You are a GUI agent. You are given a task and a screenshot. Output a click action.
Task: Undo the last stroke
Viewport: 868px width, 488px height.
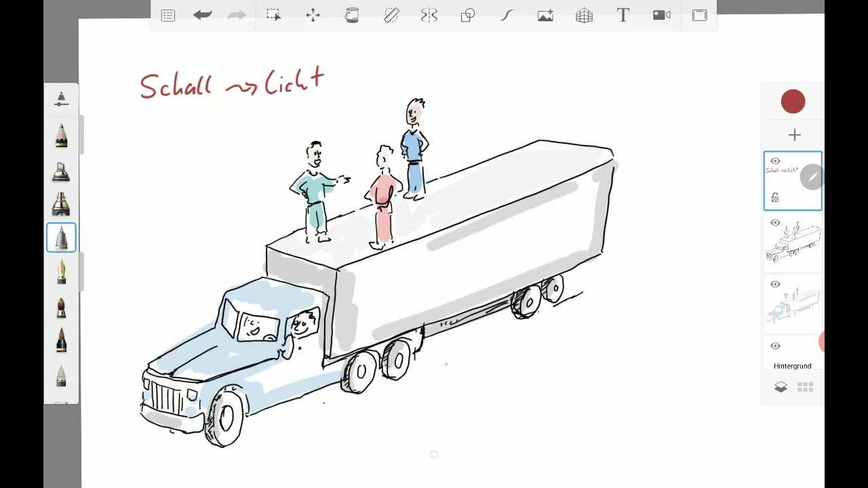pyautogui.click(x=202, y=15)
